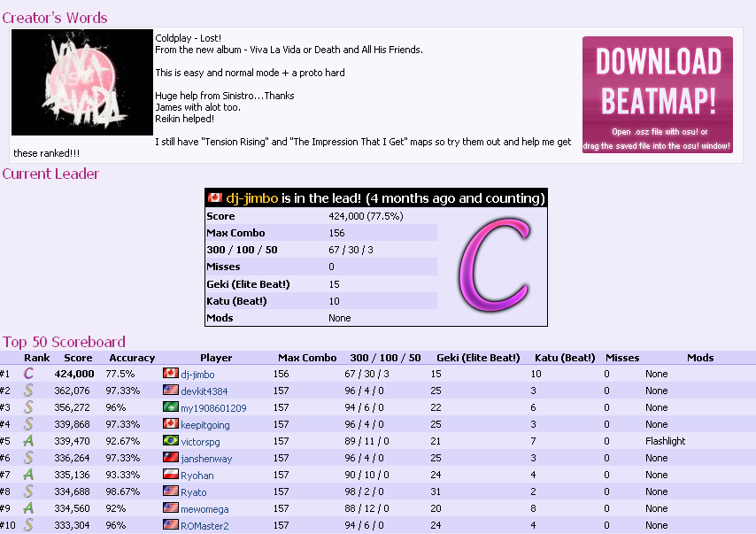Click the Player column header
The width and height of the screenshot is (756, 534).
216,358
